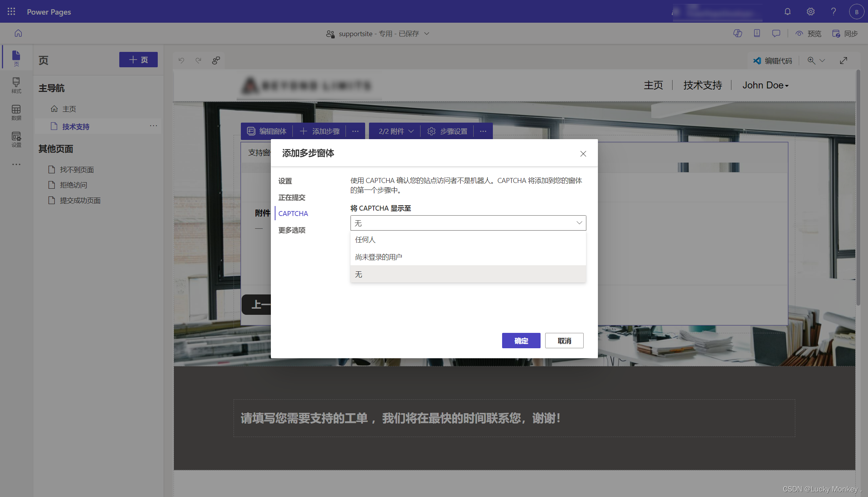Open more workspaces ellipsis in sidebar

tap(16, 164)
